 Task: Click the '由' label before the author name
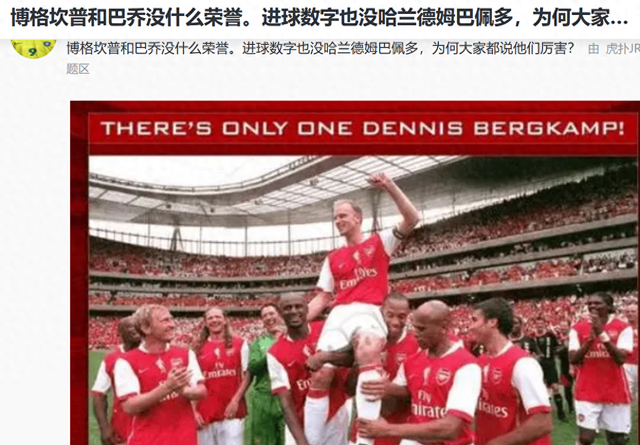point(594,49)
